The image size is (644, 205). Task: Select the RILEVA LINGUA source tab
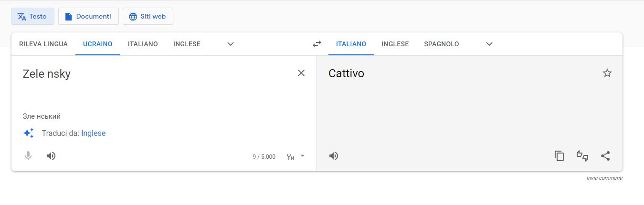point(43,44)
